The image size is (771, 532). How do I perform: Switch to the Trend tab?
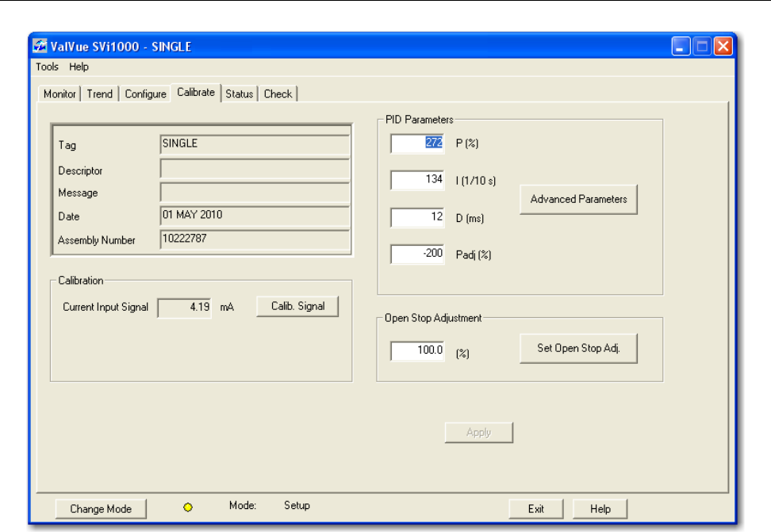[100, 94]
